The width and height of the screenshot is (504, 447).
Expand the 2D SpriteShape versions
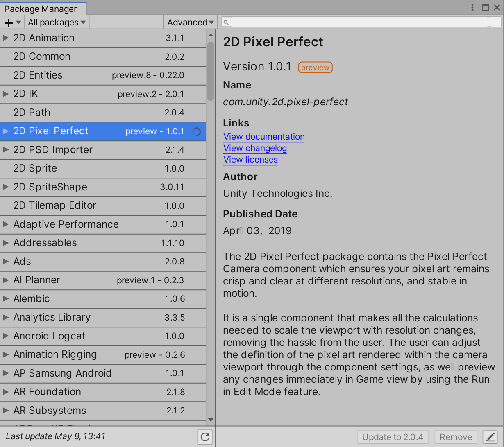point(6,187)
